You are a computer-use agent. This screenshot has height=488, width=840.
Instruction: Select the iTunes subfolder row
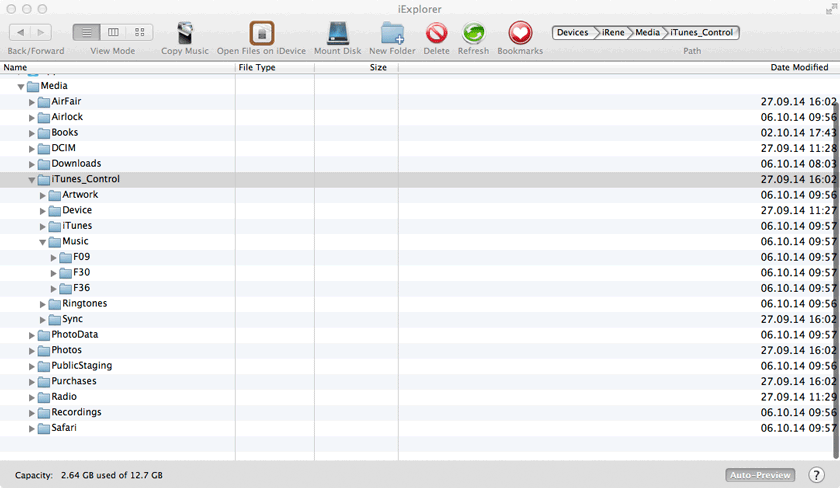click(x=420, y=226)
